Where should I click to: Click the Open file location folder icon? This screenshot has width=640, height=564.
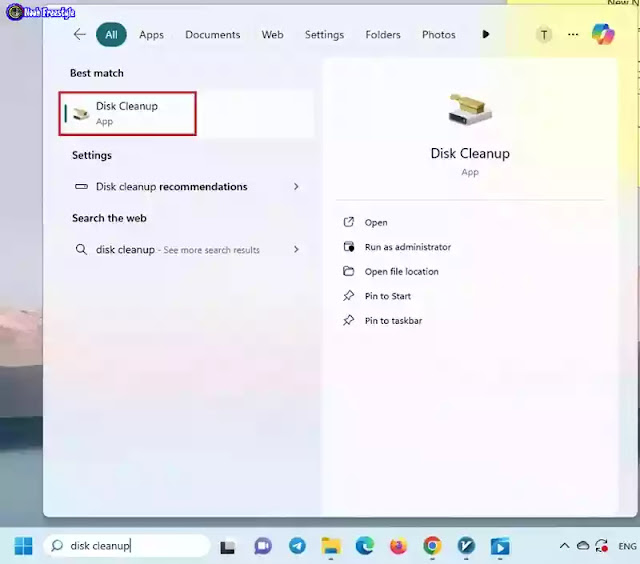349,271
